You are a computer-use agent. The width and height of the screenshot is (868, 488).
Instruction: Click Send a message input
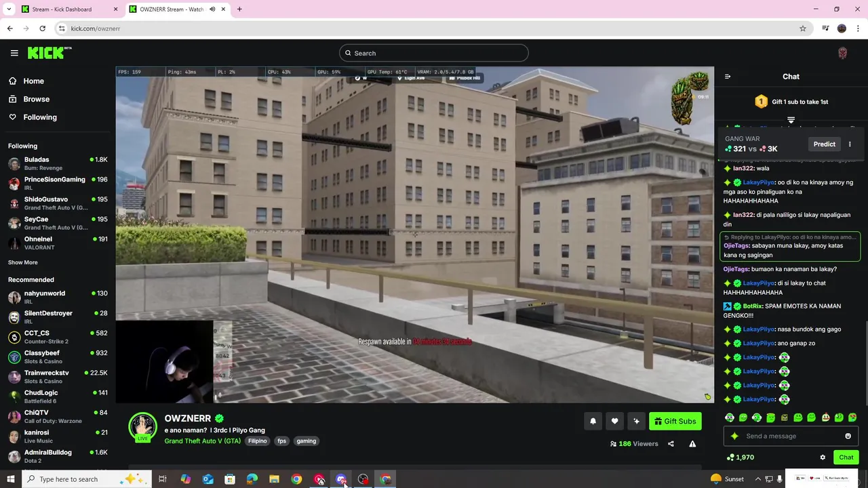click(x=791, y=436)
